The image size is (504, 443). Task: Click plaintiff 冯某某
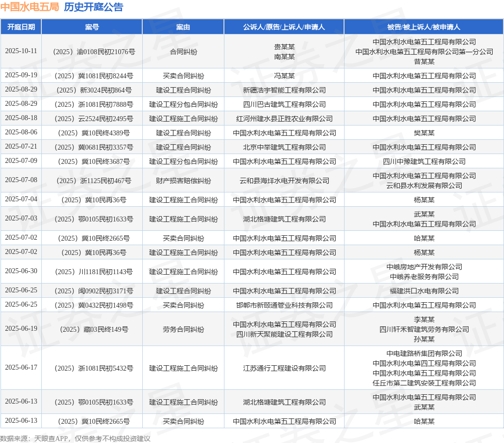284,76
